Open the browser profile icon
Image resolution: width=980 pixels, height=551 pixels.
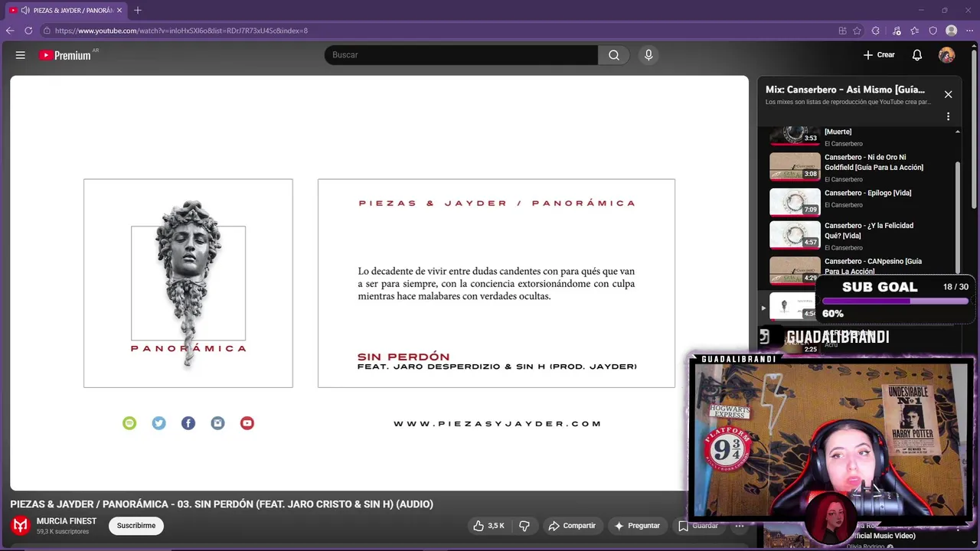pyautogui.click(x=952, y=31)
